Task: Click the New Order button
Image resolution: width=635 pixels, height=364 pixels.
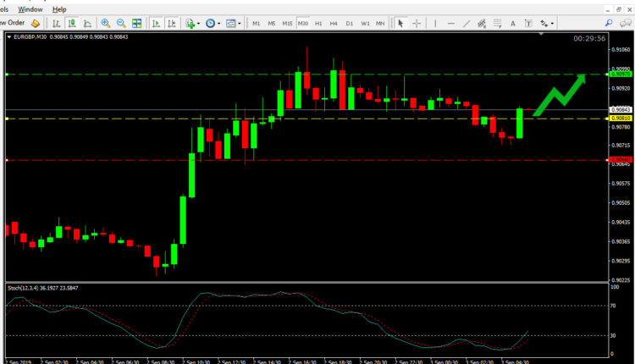Action: click(12, 23)
